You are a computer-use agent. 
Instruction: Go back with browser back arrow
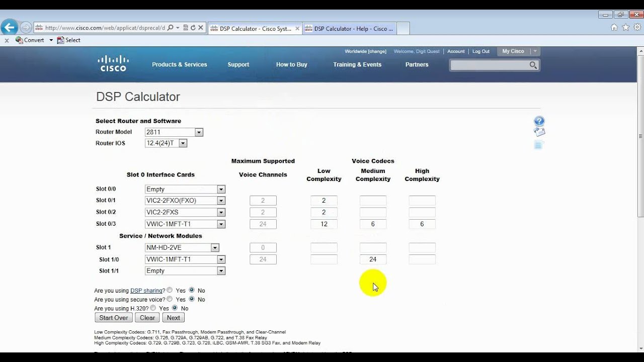9,28
